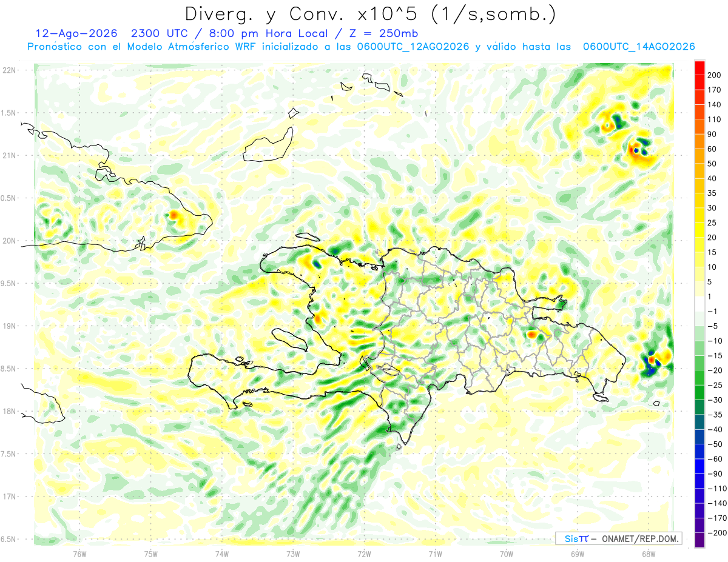Click the latitude label '21N'

[9, 156]
